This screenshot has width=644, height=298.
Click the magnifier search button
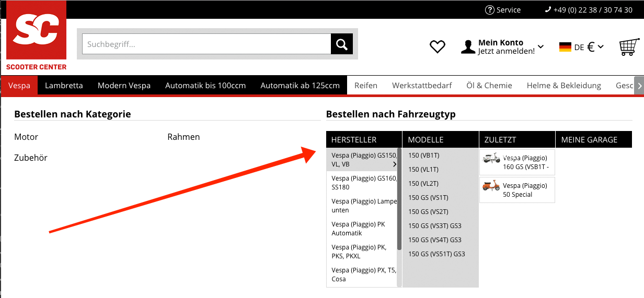tap(342, 44)
